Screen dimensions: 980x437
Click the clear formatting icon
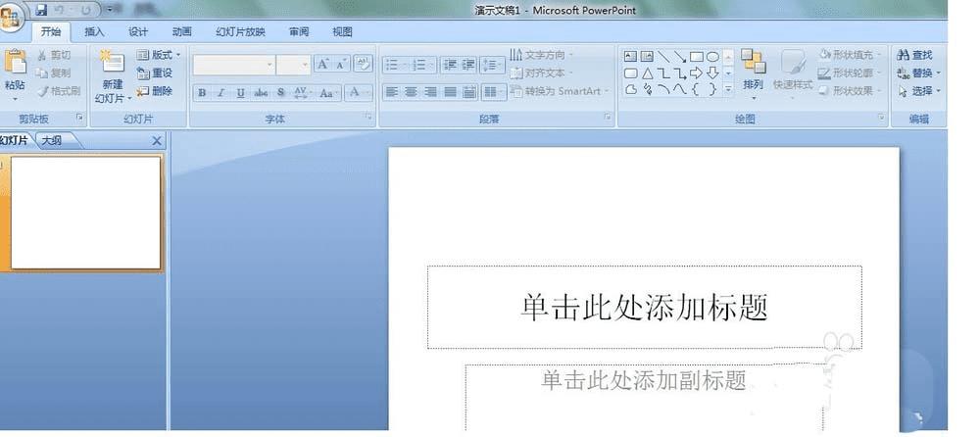(x=363, y=64)
